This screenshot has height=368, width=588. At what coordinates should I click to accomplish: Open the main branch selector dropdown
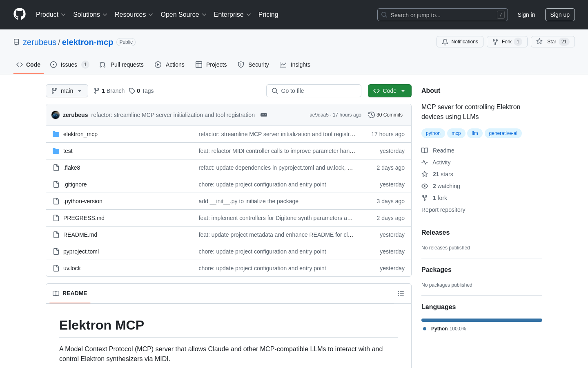click(67, 91)
